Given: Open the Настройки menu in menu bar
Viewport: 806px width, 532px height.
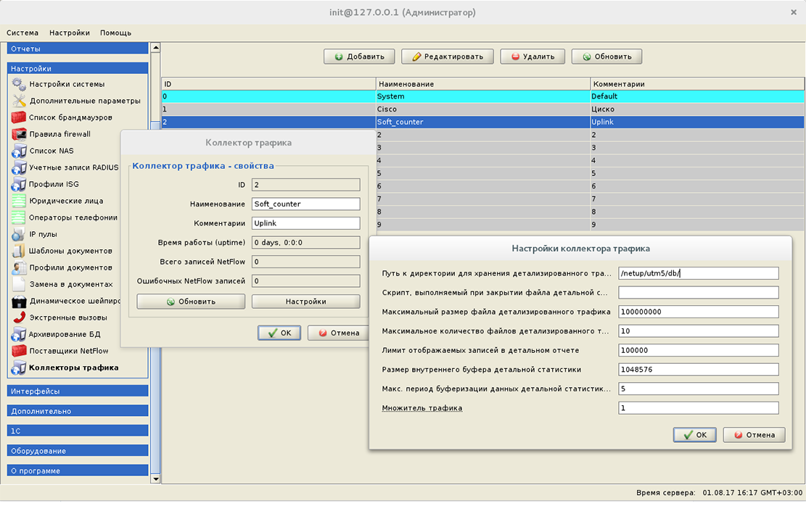Looking at the screenshot, I should [70, 33].
